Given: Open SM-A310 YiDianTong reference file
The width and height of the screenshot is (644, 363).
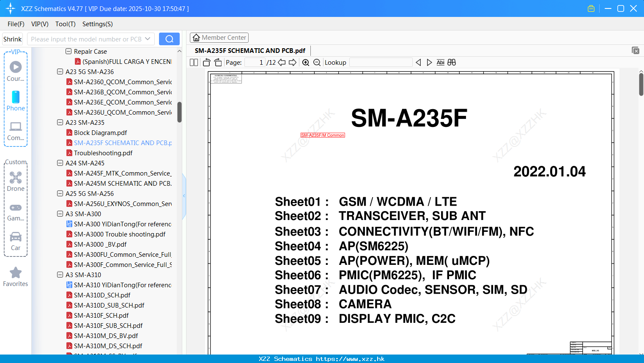Looking at the screenshot, I should (123, 285).
